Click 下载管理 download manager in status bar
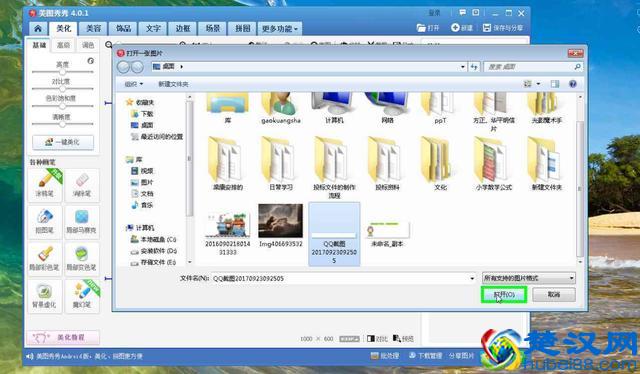Image resolution: width=640 pixels, height=374 pixels. coord(425,356)
